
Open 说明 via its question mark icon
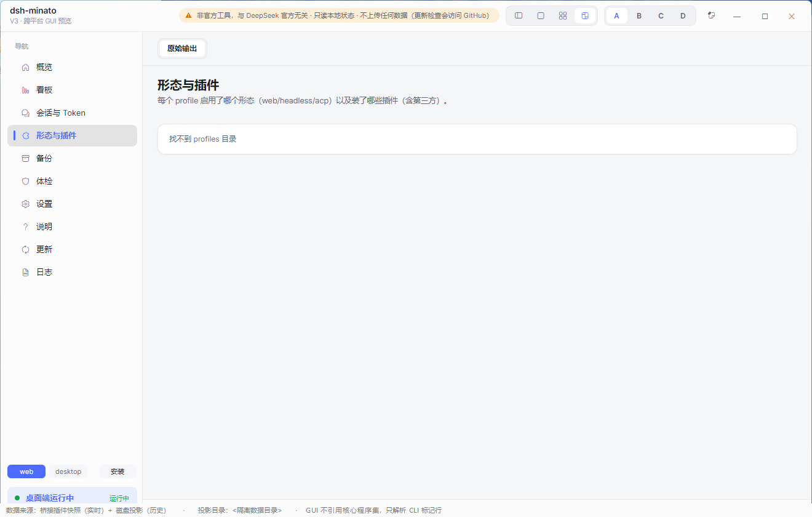pos(25,226)
